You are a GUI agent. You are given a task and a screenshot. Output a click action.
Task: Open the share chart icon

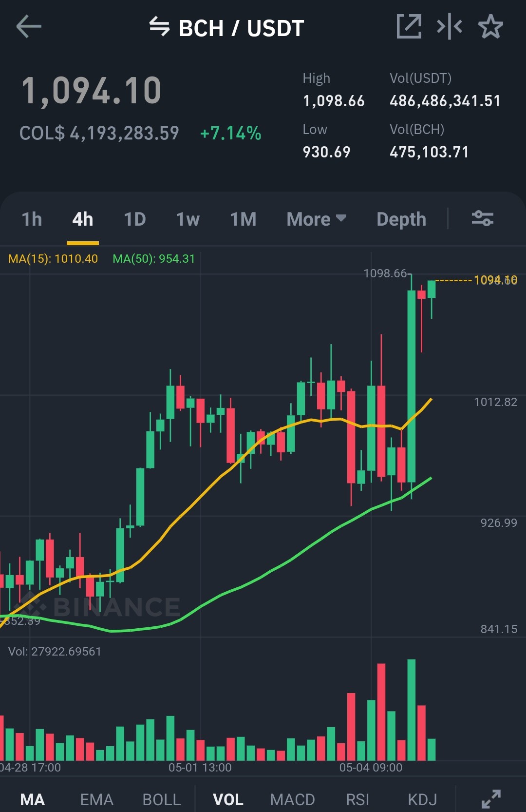(x=409, y=26)
